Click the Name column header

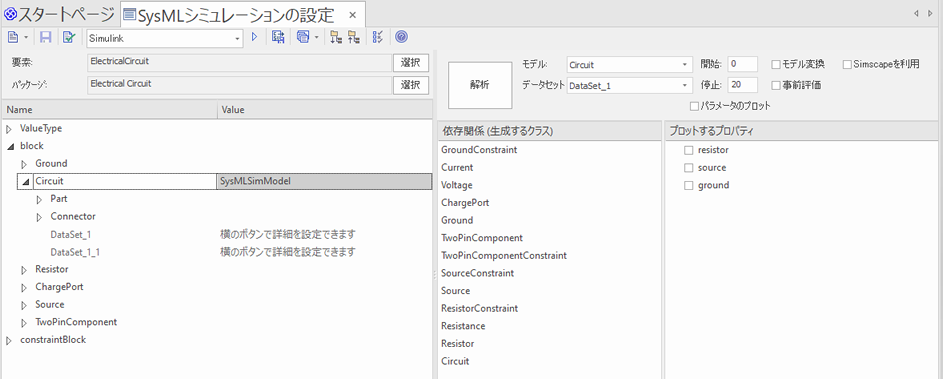[109, 110]
